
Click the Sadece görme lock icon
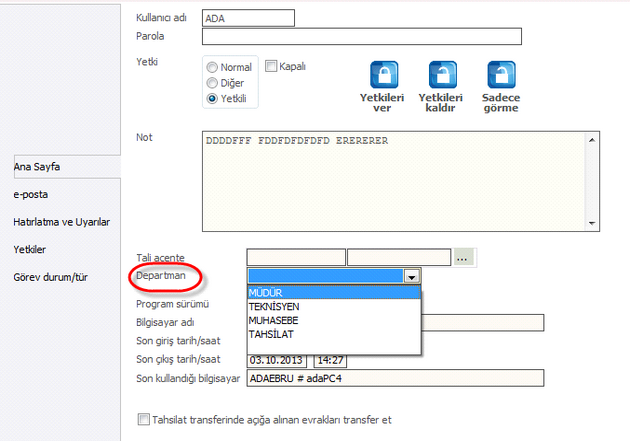(501, 75)
